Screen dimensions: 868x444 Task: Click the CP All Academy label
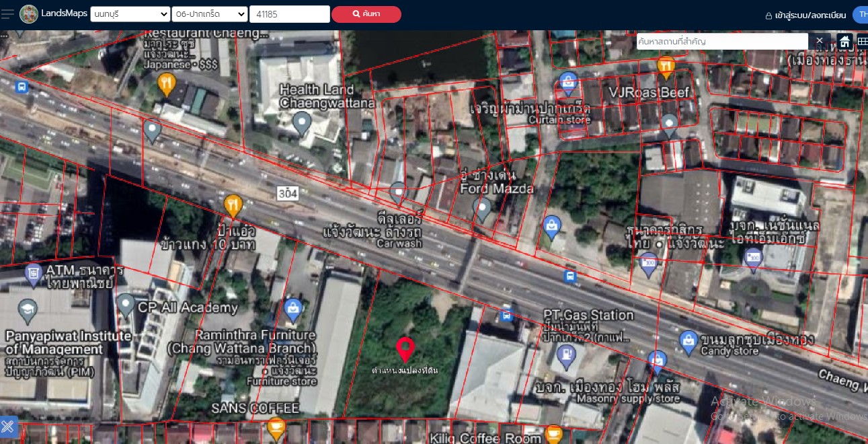[x=188, y=308]
